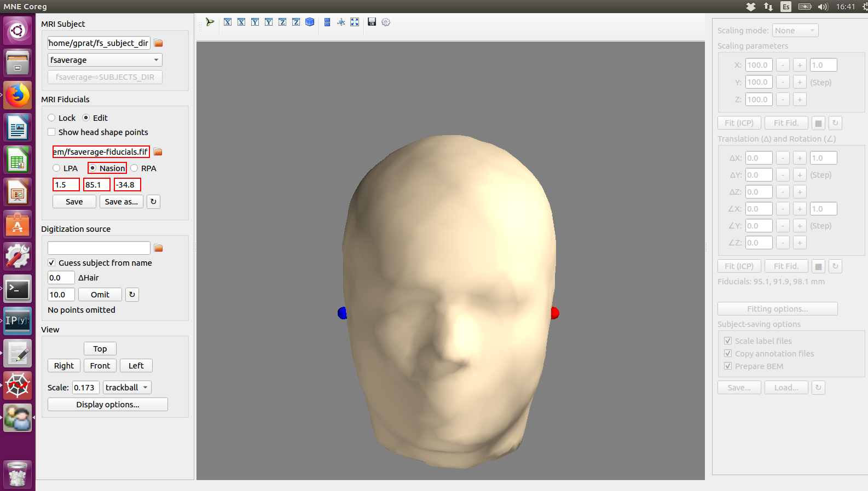The height and width of the screenshot is (491, 868).
Task: Switch to isometric view with blue cube icon
Action: click(310, 22)
